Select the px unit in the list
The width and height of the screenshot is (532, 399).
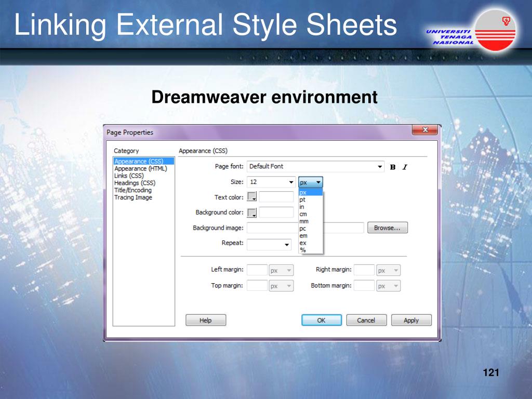click(311, 192)
